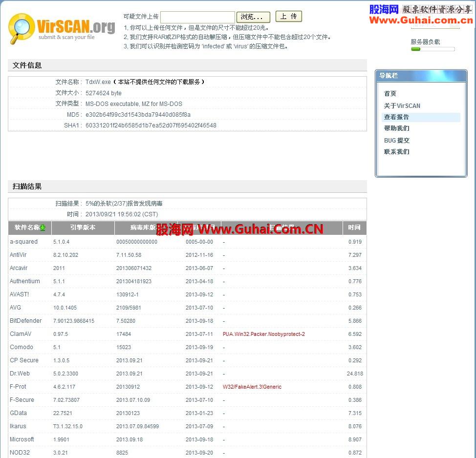Viewport: 476px width, 458px height.
Task: Click the Arcavir row name
Action: click(19, 268)
